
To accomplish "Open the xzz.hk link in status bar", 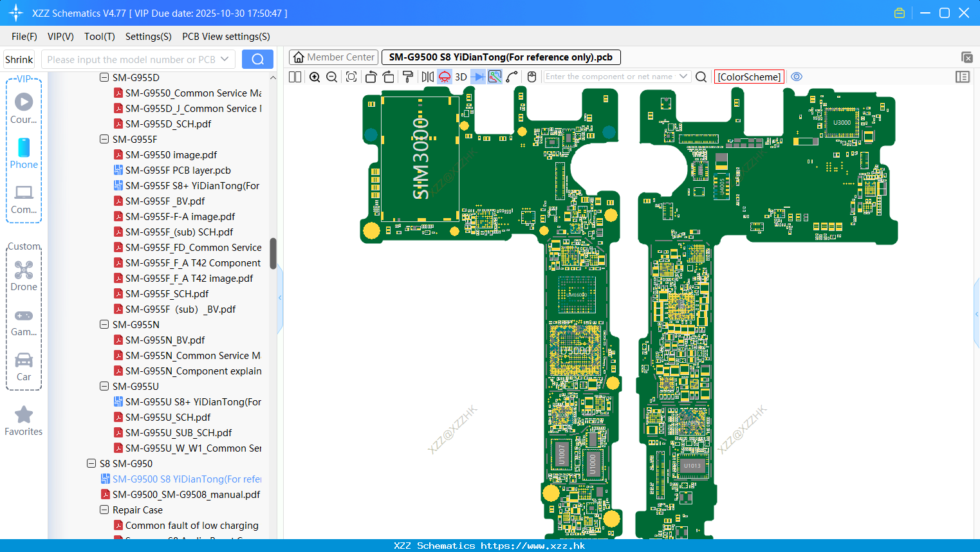I will click(533, 546).
